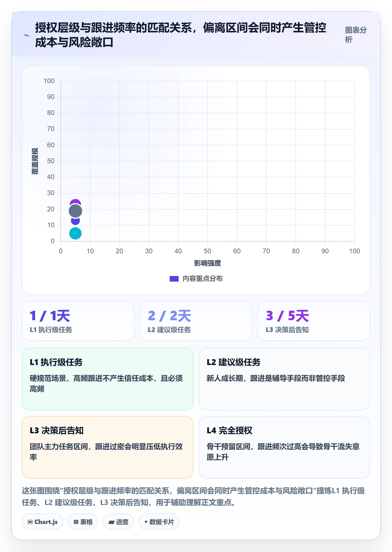Click the 表格 tag
Screen dimensions: 392x552
click(x=83, y=522)
